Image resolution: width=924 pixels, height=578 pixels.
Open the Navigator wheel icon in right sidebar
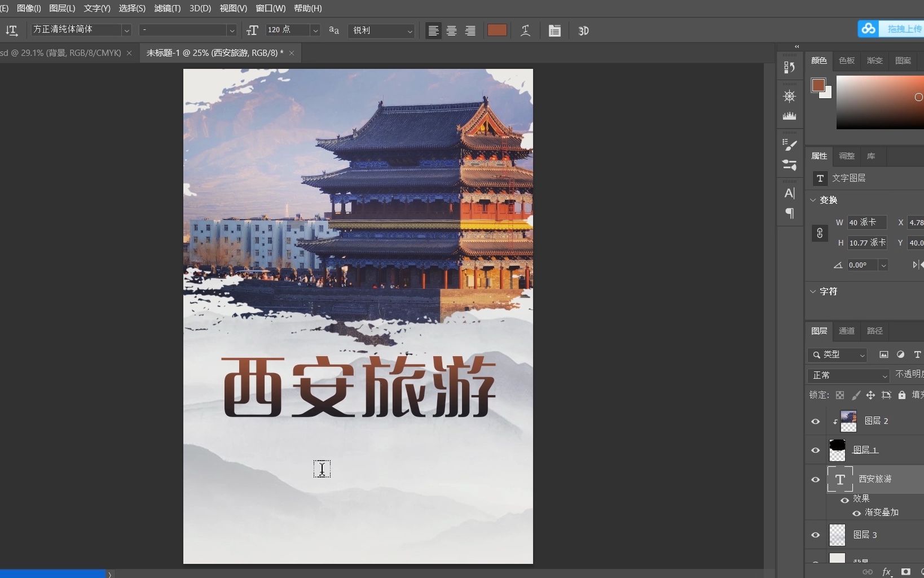tap(790, 96)
